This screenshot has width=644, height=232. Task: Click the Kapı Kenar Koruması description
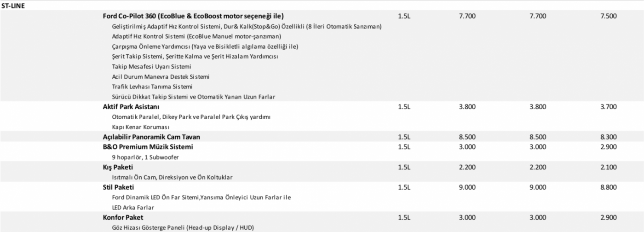141,127
